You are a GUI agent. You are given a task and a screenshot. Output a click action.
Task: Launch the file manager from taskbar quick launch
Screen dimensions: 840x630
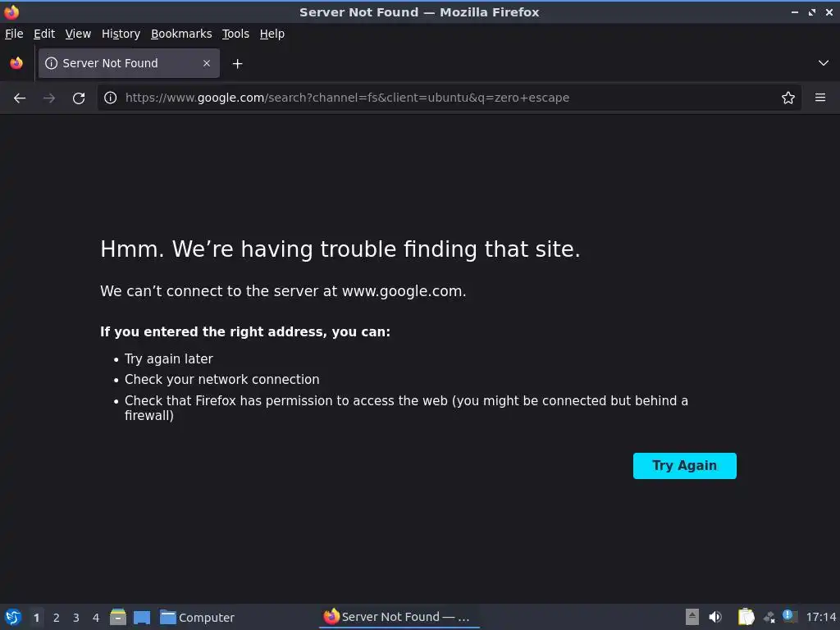(x=118, y=617)
